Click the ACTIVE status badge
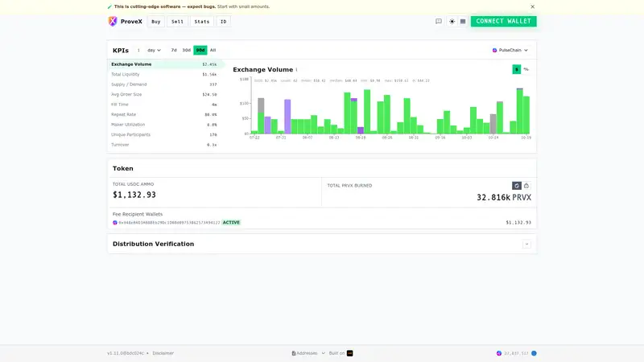 click(231, 223)
